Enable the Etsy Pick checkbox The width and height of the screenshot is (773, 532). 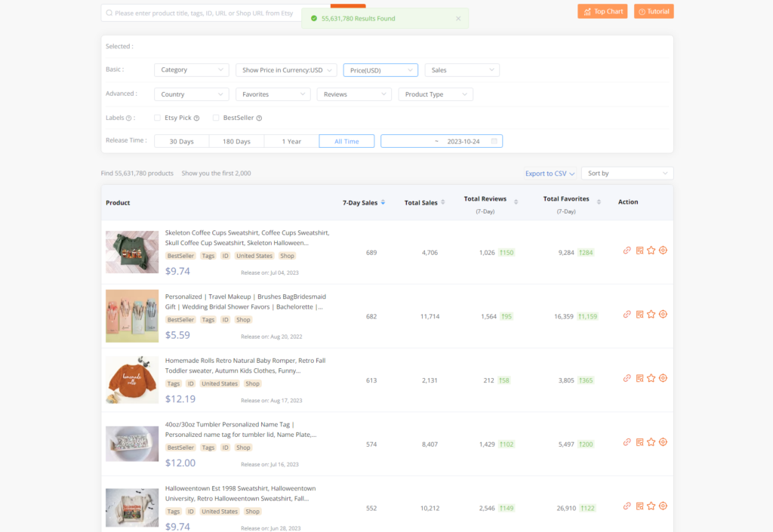157,118
